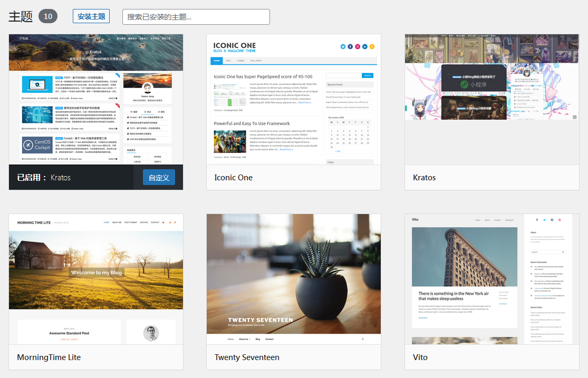The height and width of the screenshot is (378, 588).
Task: Open 自定义 for the active Kratos theme
Action: coord(159,177)
